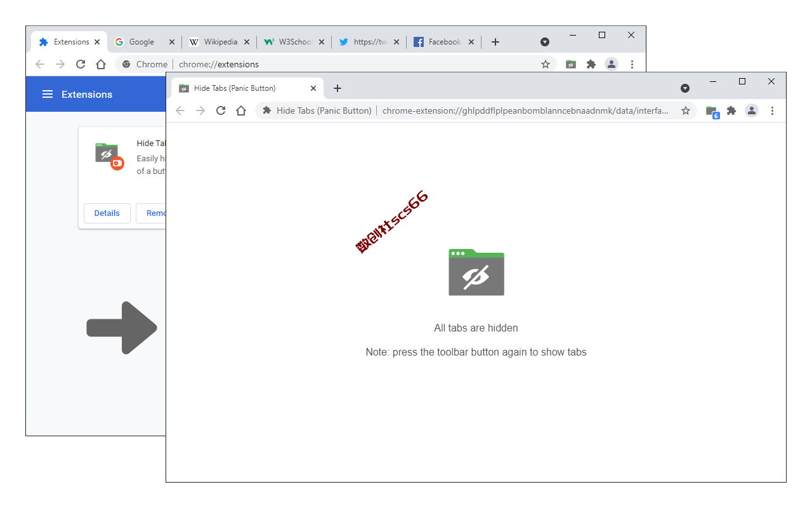
Task: Open new tab in front window
Action: point(337,88)
